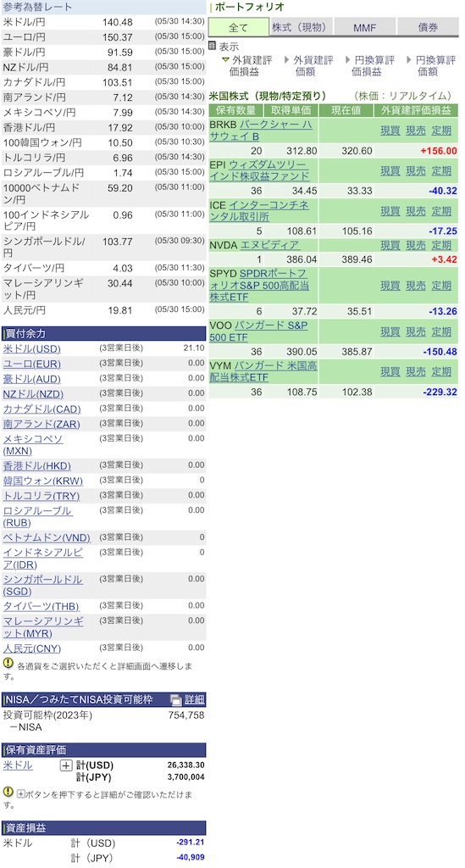
Task: Open 豪ドル(AUD) buying power link
Action: point(32,379)
